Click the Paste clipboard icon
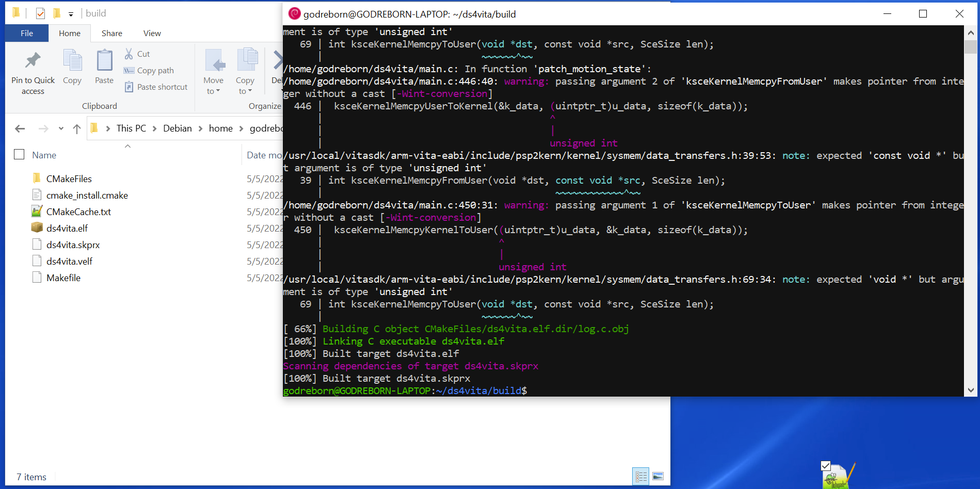 [x=104, y=60]
